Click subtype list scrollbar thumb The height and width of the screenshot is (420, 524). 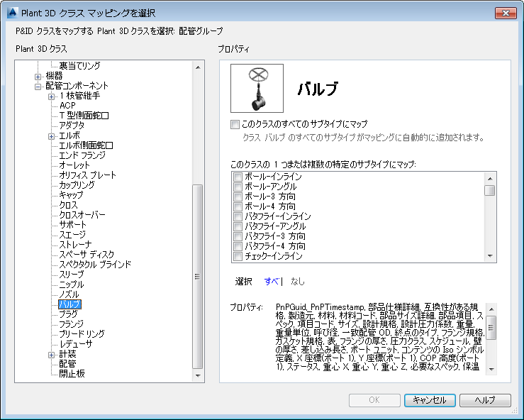click(x=490, y=190)
